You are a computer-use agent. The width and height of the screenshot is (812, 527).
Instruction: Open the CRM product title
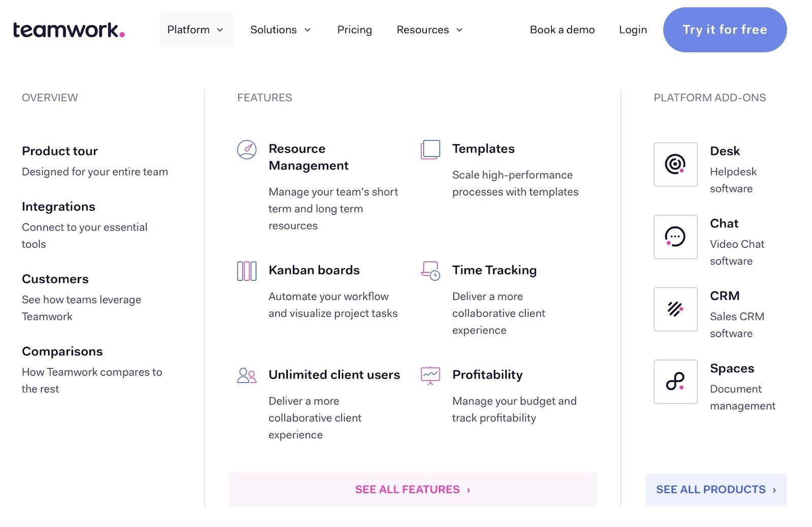point(725,295)
